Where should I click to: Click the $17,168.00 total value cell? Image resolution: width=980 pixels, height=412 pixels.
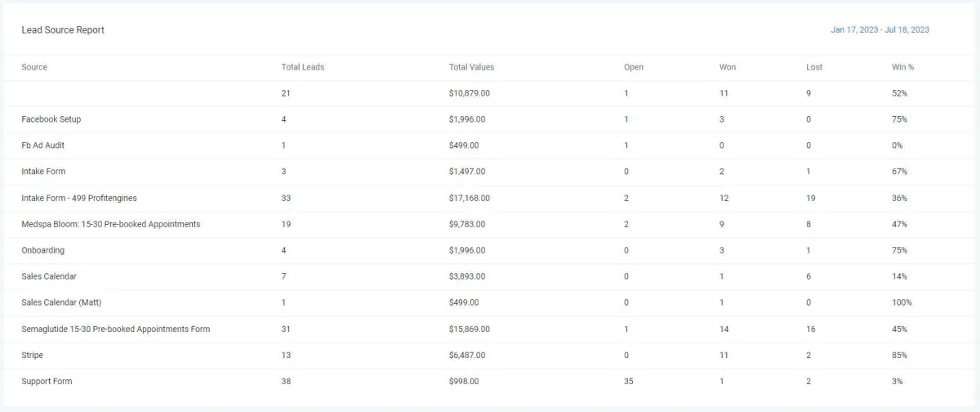(470, 198)
